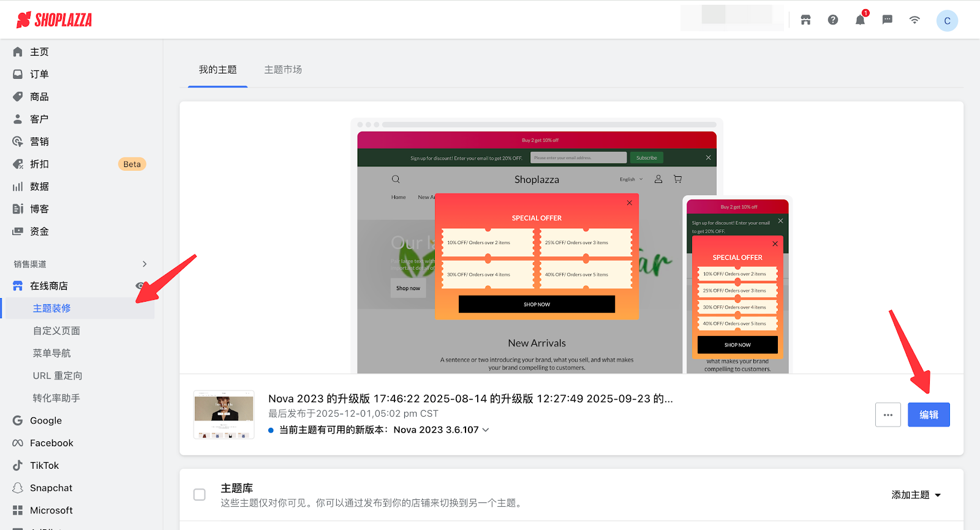Select the 我的主题 tab
980x530 pixels.
tap(217, 70)
